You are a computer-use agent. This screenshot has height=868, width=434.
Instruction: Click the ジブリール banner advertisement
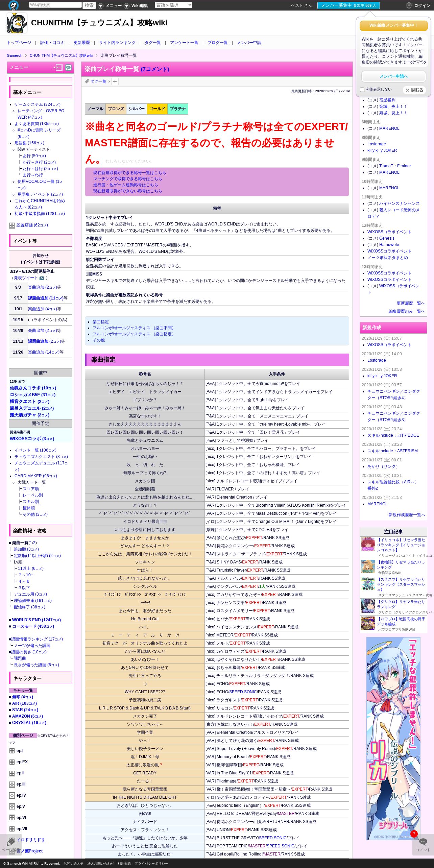point(393,739)
